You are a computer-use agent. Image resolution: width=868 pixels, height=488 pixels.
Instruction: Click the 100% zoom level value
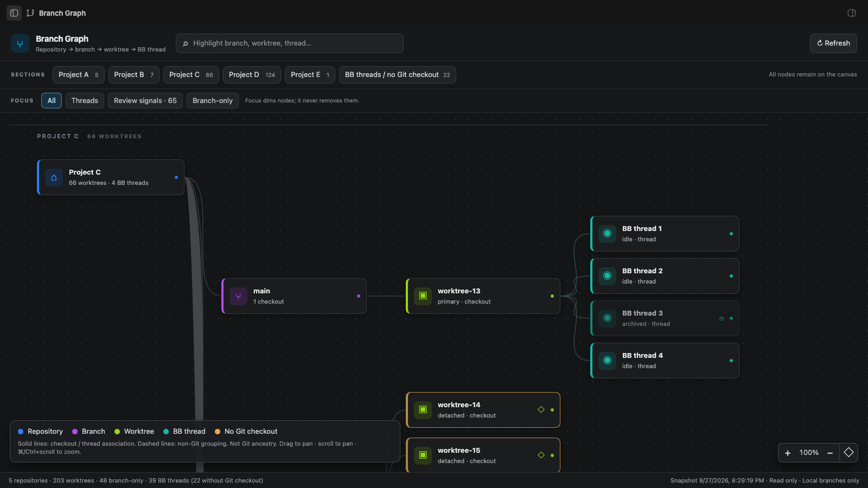809,453
